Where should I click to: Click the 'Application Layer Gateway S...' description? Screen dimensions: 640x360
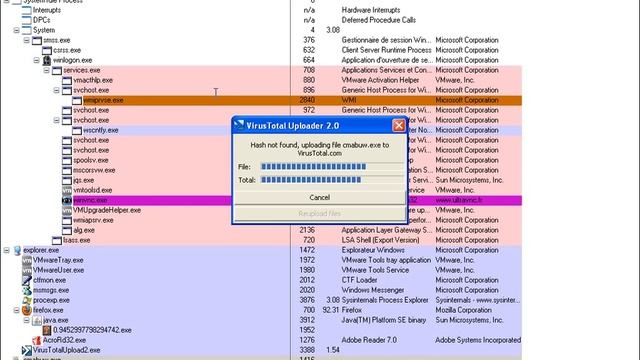pos(387,230)
